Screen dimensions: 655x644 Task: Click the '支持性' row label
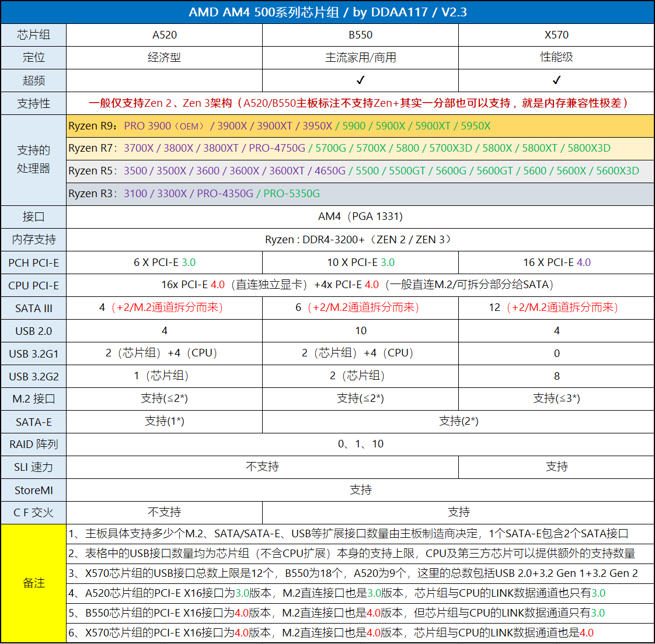33,103
